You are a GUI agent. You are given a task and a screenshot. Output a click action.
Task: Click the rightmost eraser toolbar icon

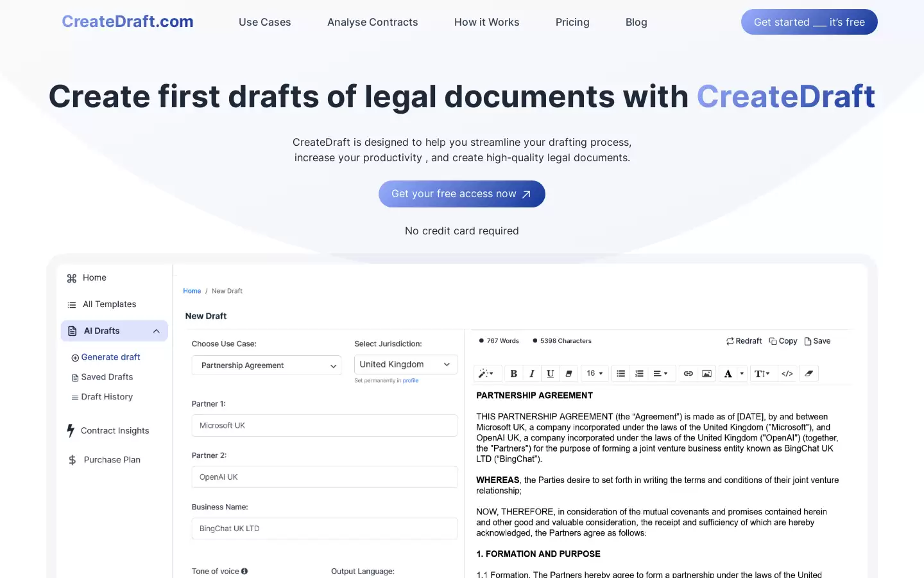tap(809, 373)
